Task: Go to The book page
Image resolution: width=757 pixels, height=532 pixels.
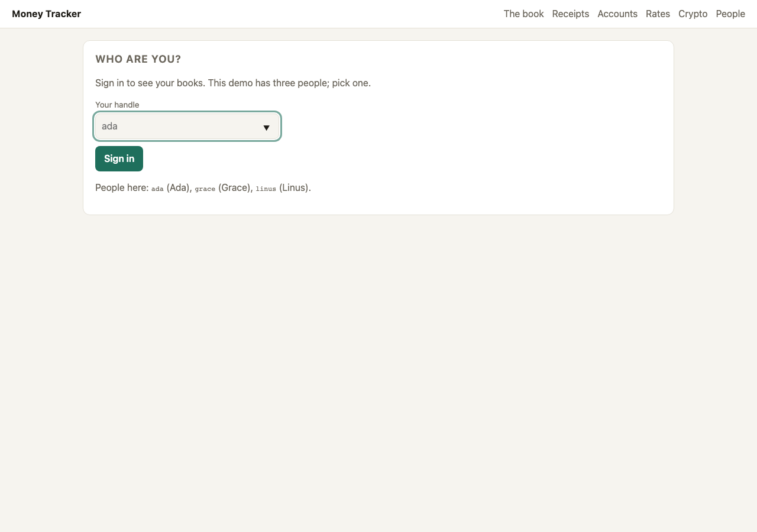Action: coord(523,14)
